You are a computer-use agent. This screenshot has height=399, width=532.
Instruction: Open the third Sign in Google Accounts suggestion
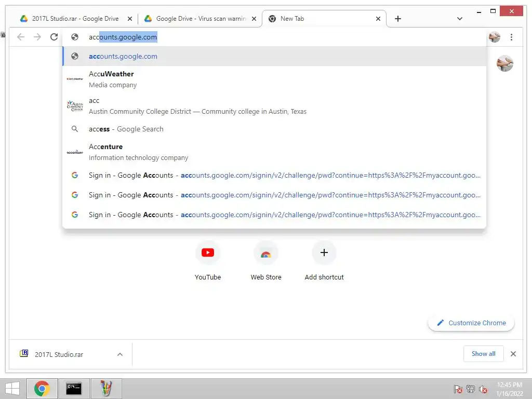274,215
